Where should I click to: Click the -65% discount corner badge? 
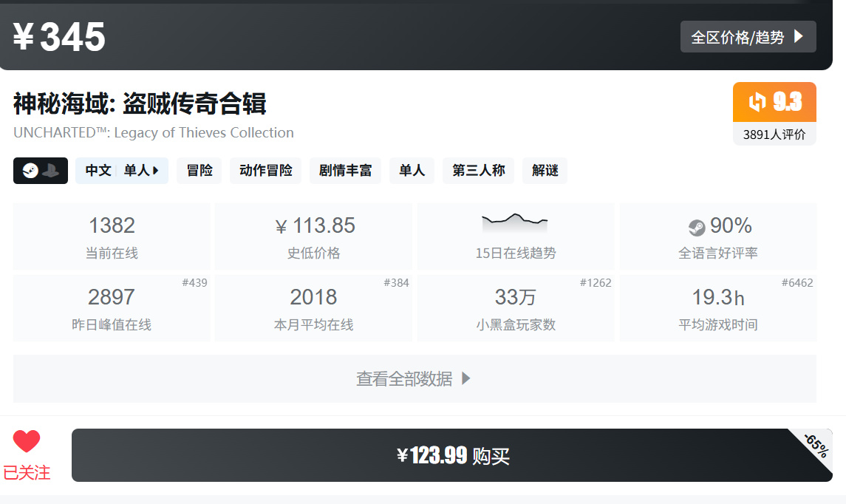coord(816,446)
